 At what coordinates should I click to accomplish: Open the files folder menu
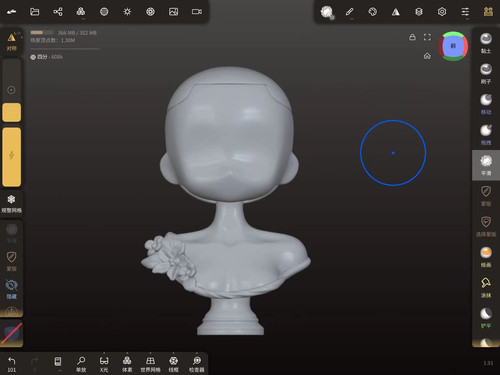(35, 12)
